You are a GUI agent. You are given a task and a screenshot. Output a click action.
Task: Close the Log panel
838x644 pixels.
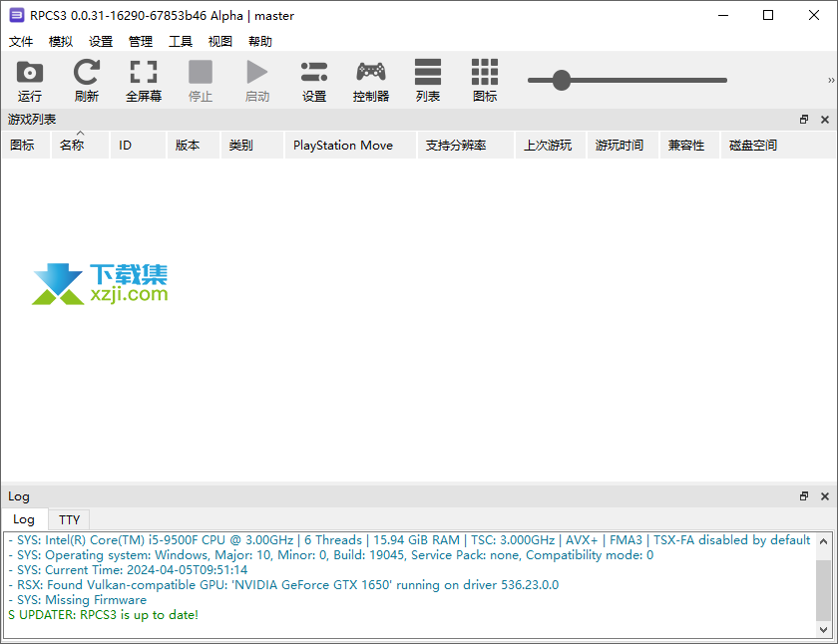click(825, 496)
